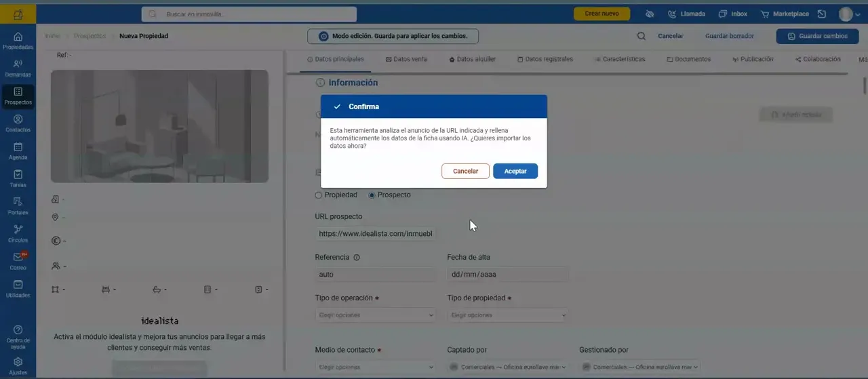The image size is (868, 379).
Task: Open Demandas in the sidebar
Action: pyautogui.click(x=18, y=68)
